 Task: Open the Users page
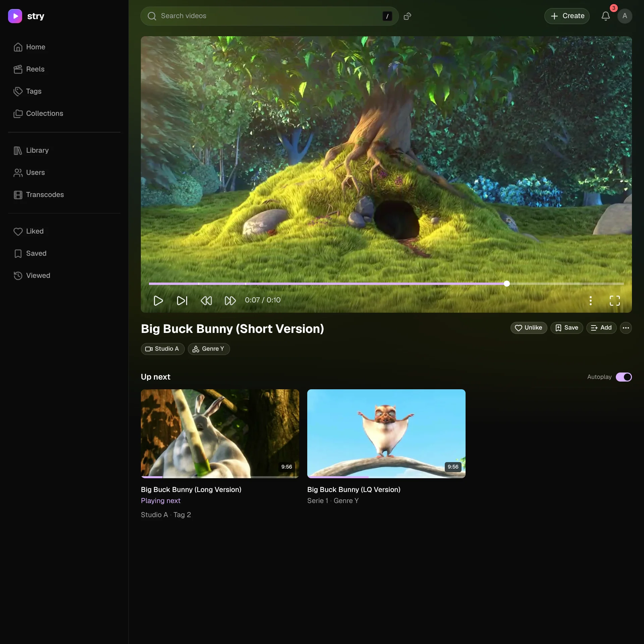coord(64,172)
